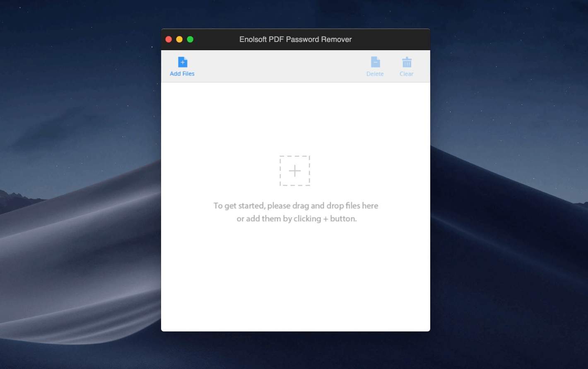This screenshot has height=369, width=588.
Task: Click the dashed plus drop zone box
Action: click(x=295, y=171)
